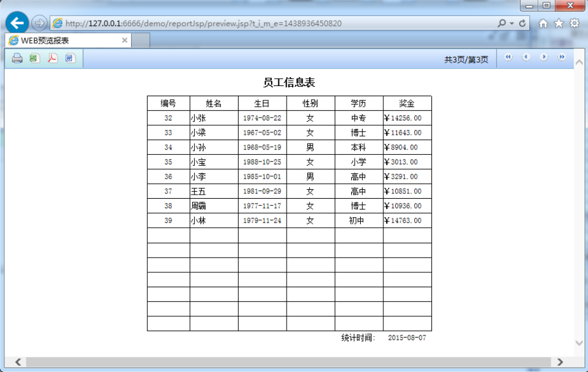The width and height of the screenshot is (588, 372).
Task: Go to next report page
Action: [543, 57]
